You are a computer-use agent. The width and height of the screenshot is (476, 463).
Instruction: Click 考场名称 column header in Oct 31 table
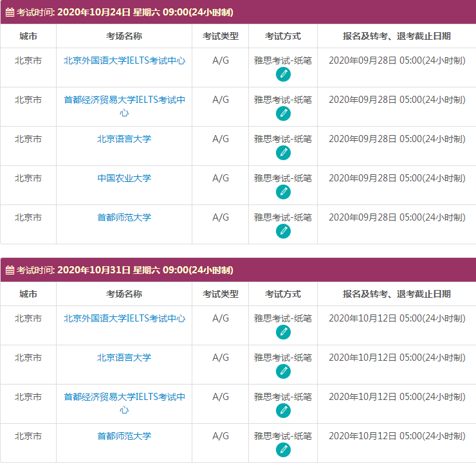[124, 294]
